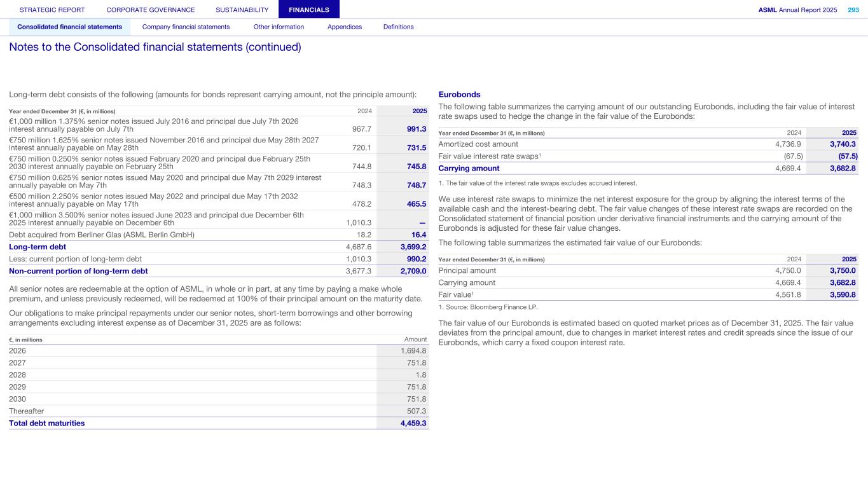Click the Notes to Consolidated financial statements title
Viewport: 868px width, 489px height.
point(155,47)
